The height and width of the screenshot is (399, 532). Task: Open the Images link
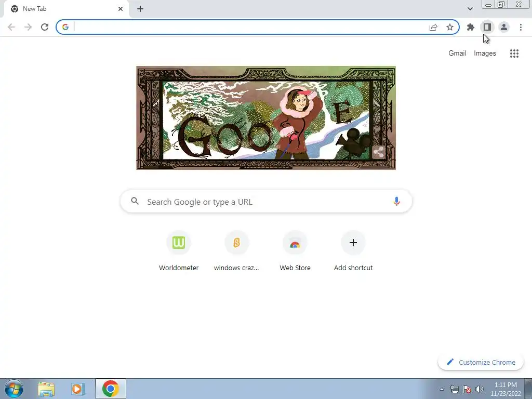(485, 54)
